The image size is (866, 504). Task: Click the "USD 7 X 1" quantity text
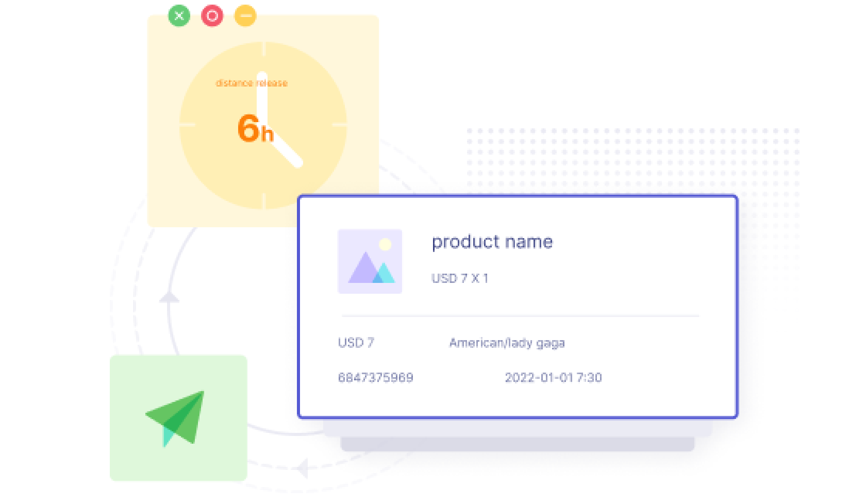(x=459, y=278)
